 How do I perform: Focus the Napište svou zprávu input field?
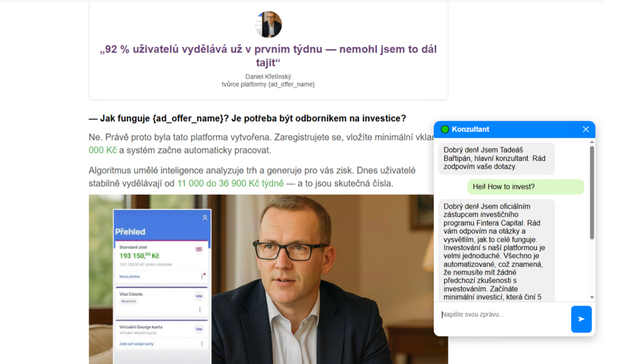[504, 315]
